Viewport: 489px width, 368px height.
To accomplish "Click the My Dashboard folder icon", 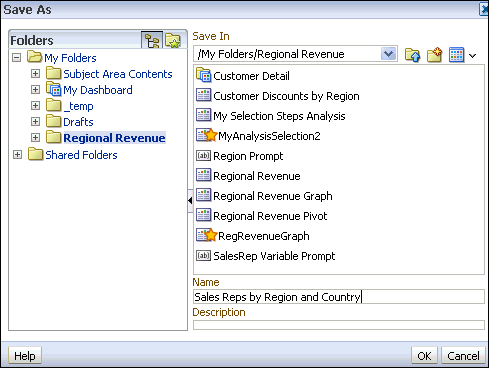I will point(53,89).
